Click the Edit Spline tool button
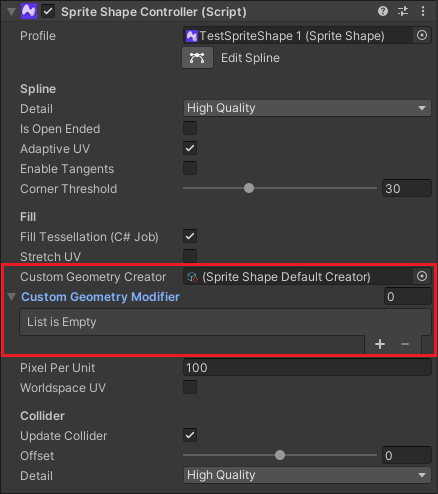The height and width of the screenshot is (494, 438). [x=197, y=58]
